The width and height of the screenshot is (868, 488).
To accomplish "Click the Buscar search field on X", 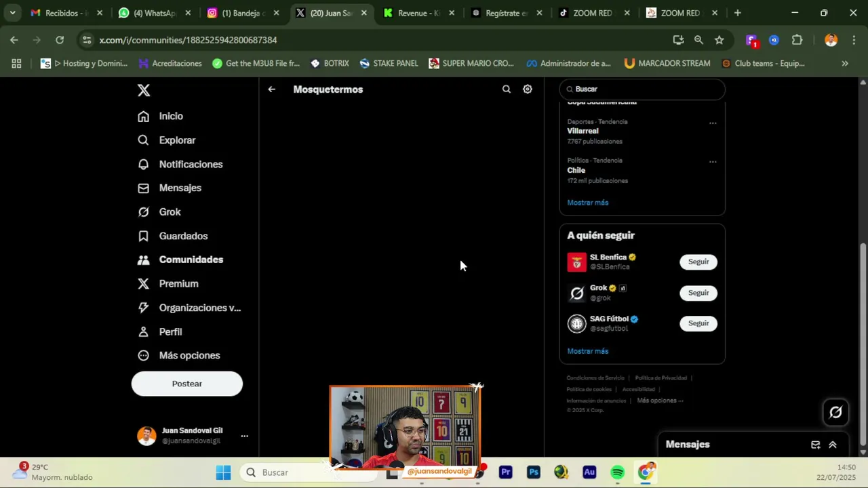I will point(642,89).
